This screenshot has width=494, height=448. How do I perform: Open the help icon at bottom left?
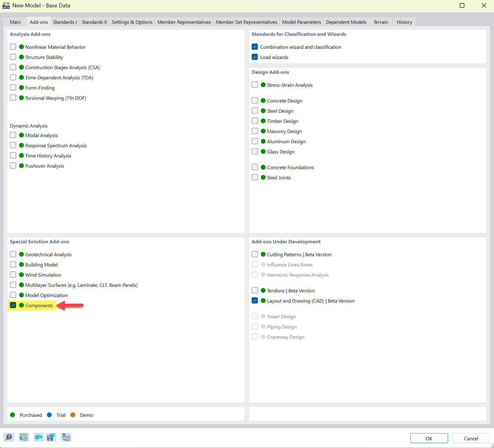9,437
